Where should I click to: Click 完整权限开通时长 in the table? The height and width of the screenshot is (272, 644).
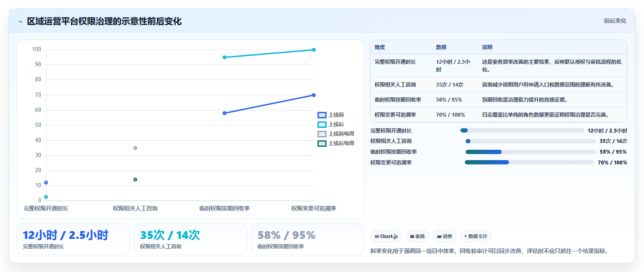coord(395,62)
